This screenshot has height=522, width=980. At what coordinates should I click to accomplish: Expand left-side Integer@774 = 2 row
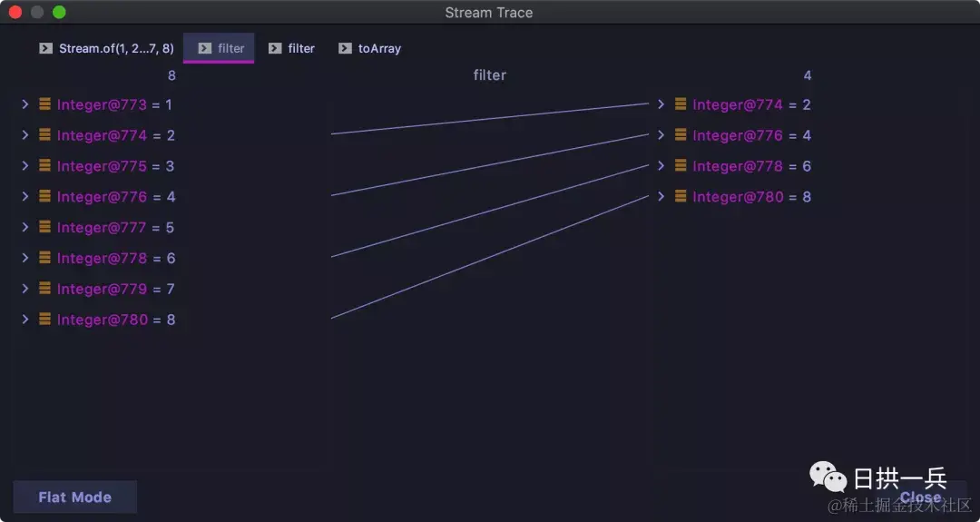point(25,135)
